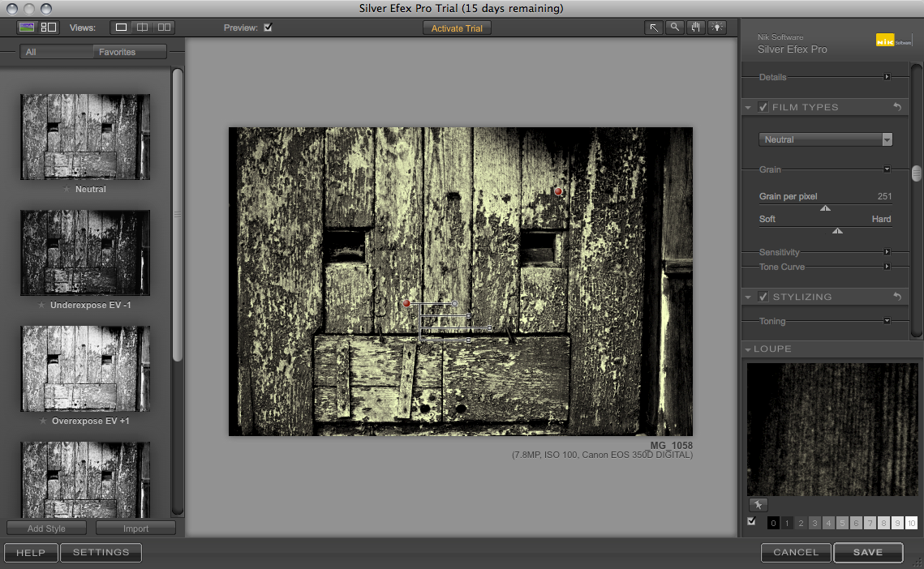Viewport: 924px width, 569px height.
Task: Collapse the Toning section
Action: pos(887,321)
